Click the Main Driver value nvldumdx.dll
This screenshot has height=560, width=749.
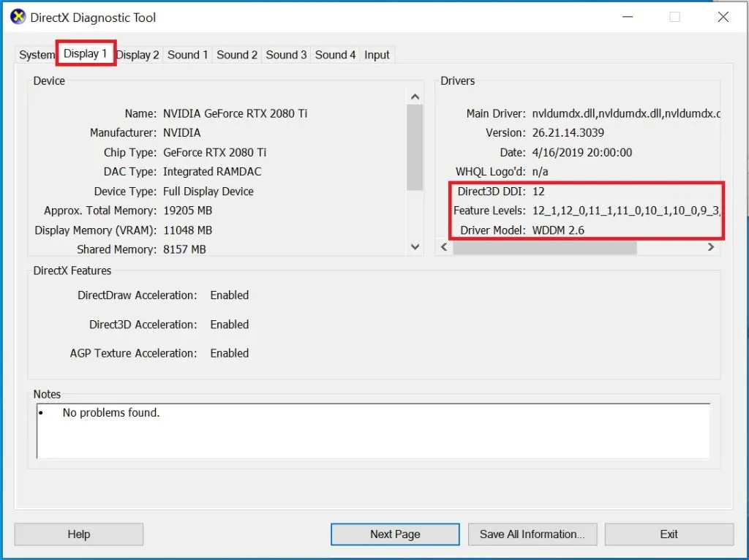pos(626,113)
